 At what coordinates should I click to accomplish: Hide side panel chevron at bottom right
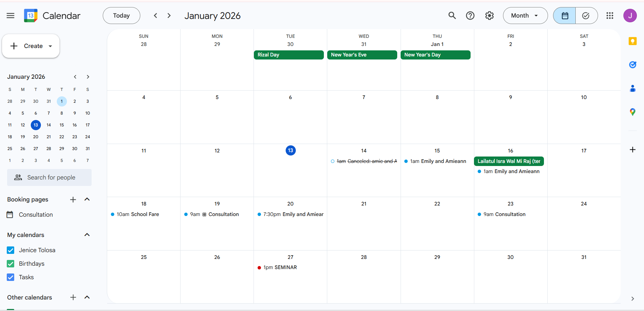click(633, 299)
